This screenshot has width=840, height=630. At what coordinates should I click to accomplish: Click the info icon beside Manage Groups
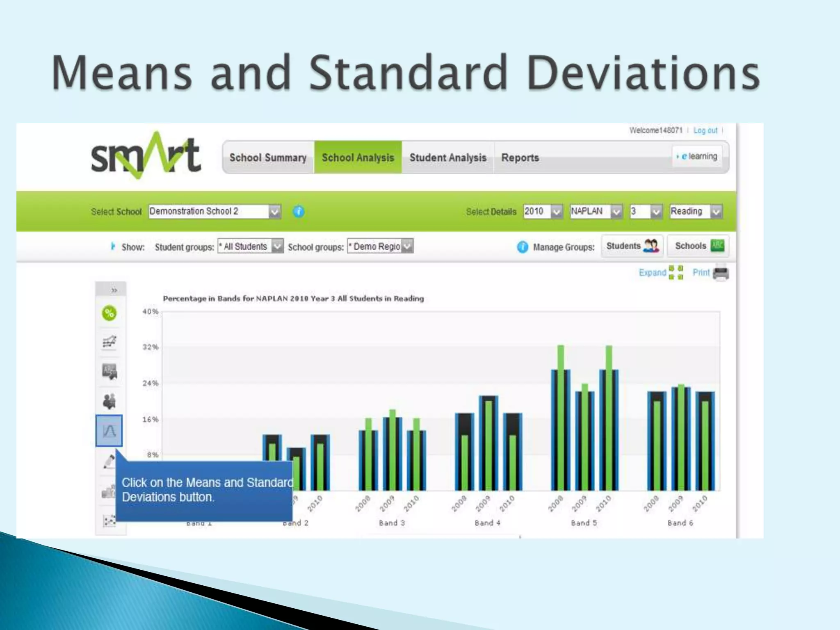click(x=522, y=247)
